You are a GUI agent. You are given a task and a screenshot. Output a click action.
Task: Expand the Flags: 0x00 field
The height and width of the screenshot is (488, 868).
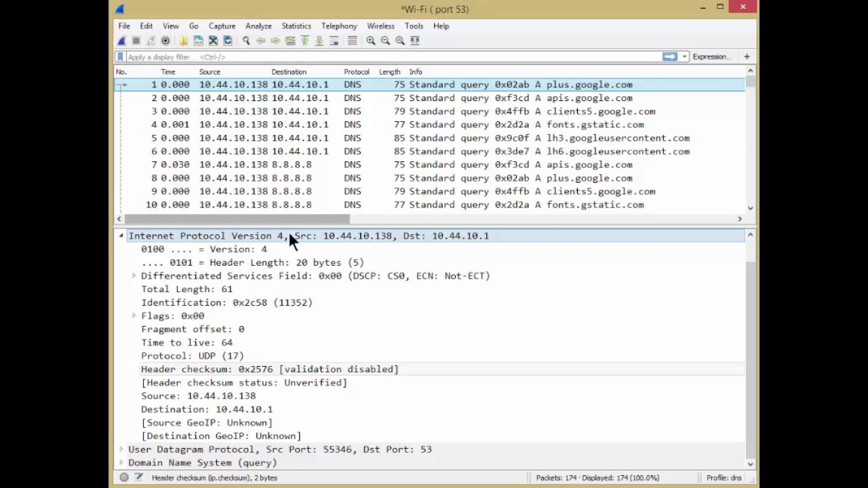[134, 316]
